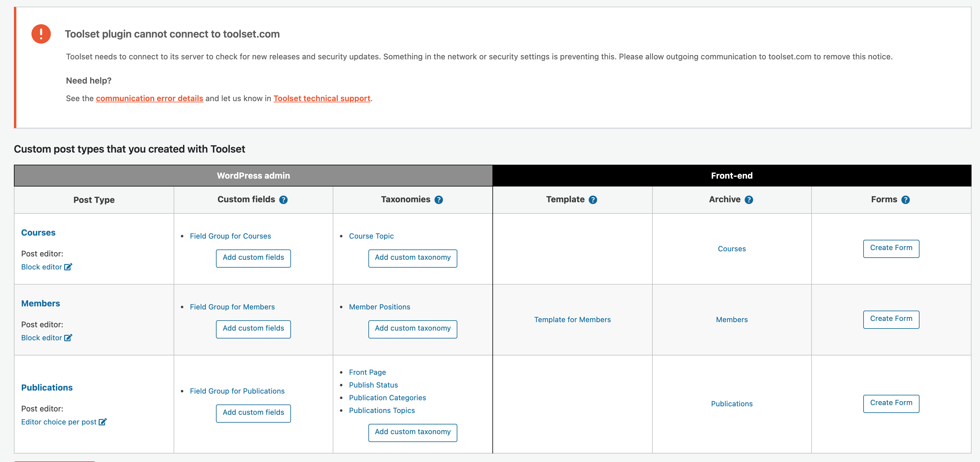Image resolution: width=980 pixels, height=462 pixels.
Task: Open the Members post type
Action: 41,303
